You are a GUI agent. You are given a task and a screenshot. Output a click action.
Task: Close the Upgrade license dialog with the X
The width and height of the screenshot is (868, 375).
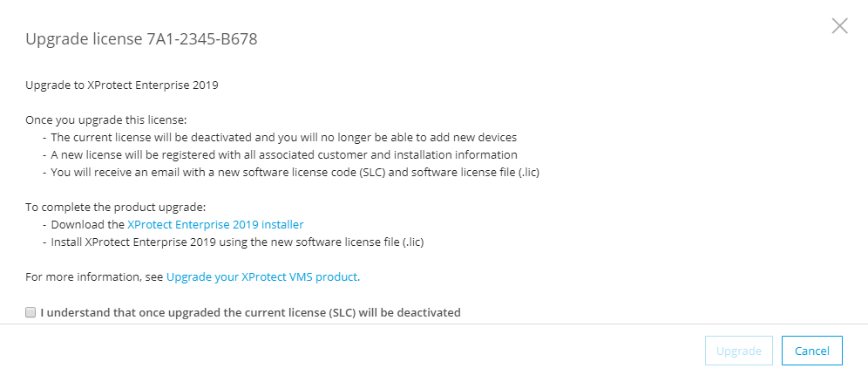coord(839,25)
